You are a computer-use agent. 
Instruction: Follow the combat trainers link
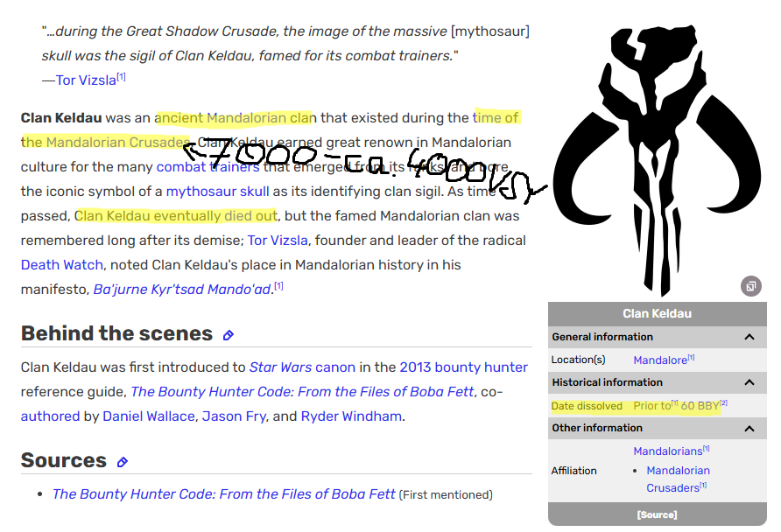tap(208, 167)
